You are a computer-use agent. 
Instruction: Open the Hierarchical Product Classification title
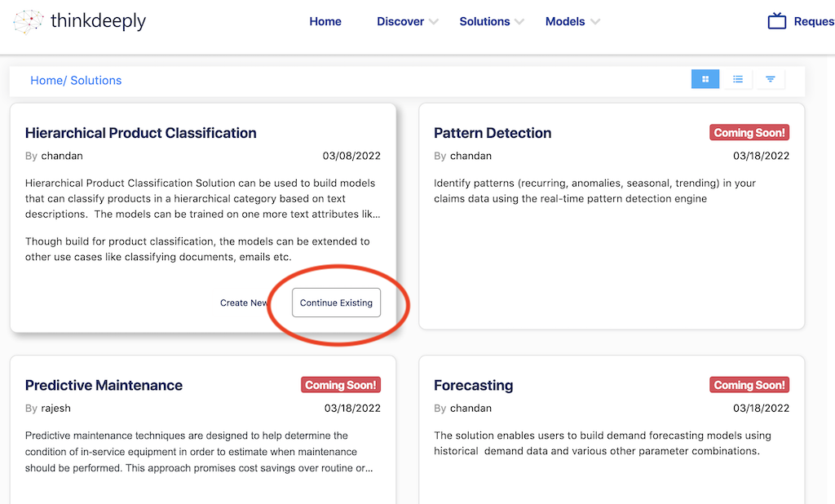[x=140, y=133]
